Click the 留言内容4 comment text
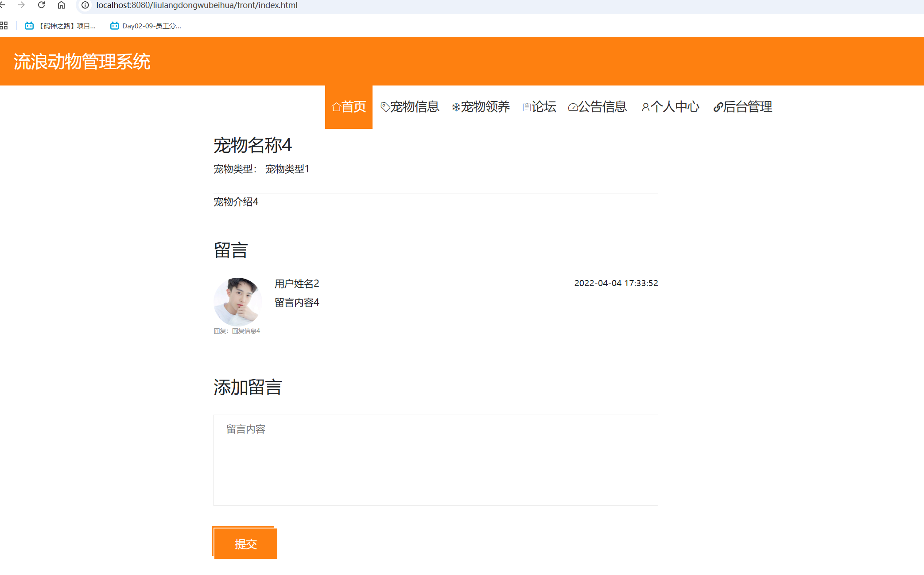 297,303
